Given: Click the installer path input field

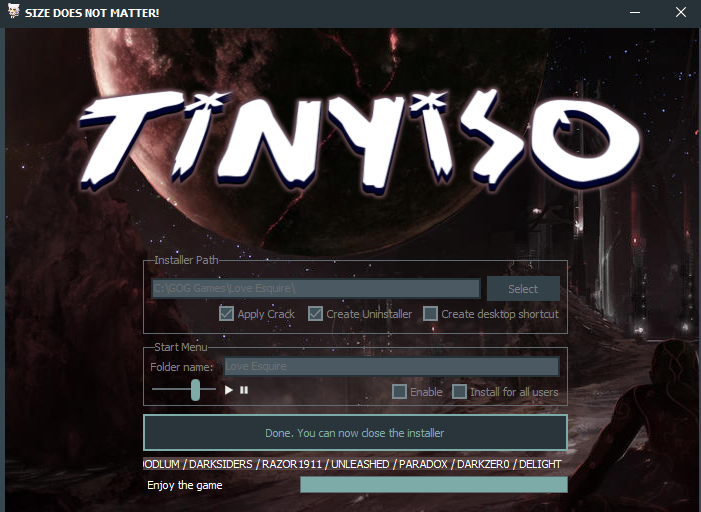Looking at the screenshot, I should click(x=316, y=288).
